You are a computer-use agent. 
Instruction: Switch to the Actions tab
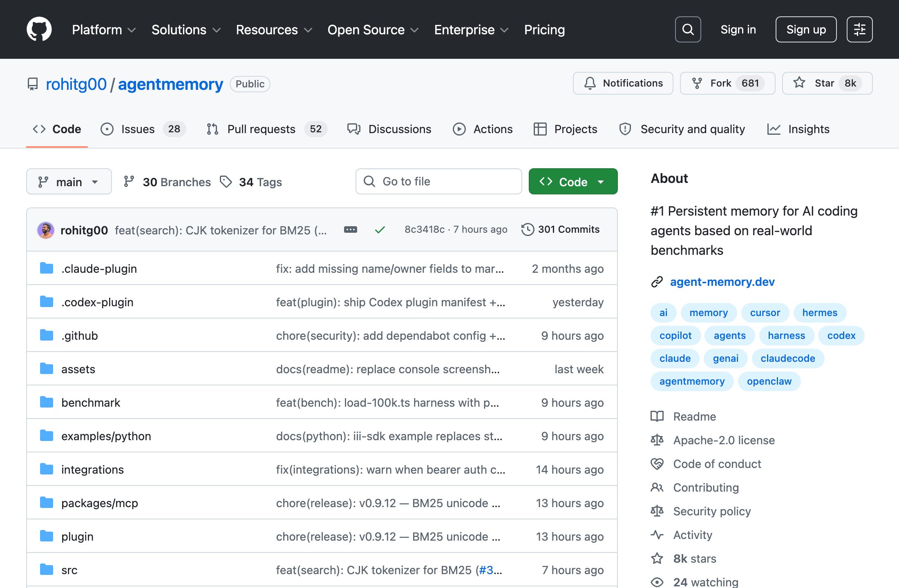[x=483, y=129]
